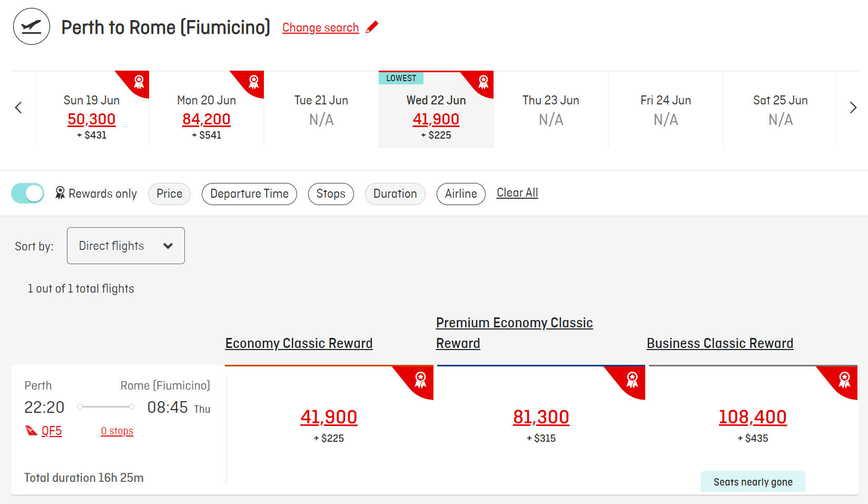This screenshot has height=504, width=868.
Task: Select the Mon 20 Jun date tab
Action: point(206,110)
